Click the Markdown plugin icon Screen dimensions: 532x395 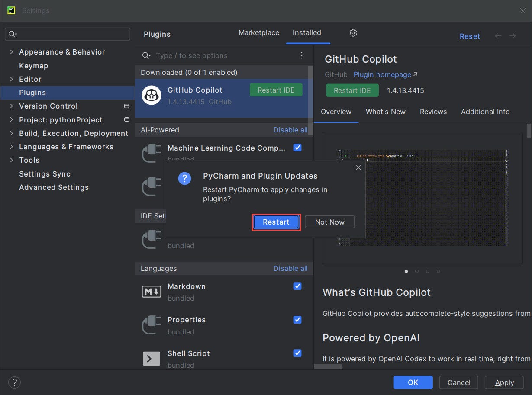pos(151,292)
